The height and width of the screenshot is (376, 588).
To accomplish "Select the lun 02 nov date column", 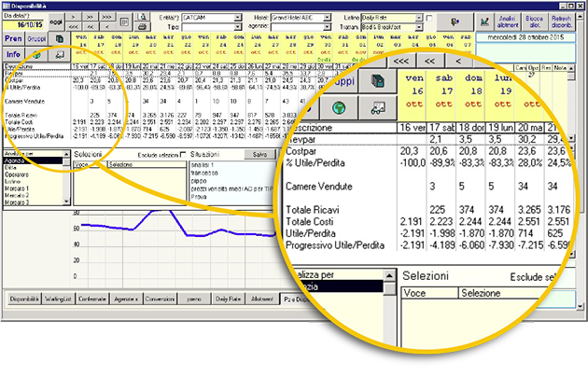I will coord(378,45).
